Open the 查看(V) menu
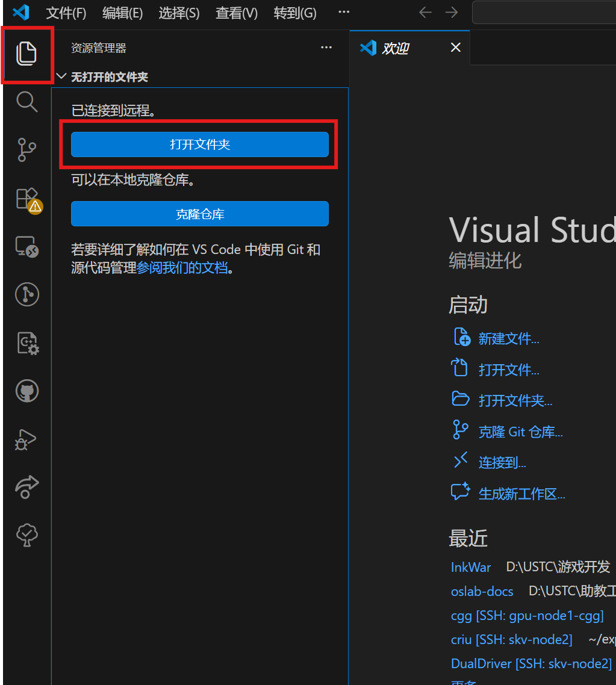 (237, 13)
